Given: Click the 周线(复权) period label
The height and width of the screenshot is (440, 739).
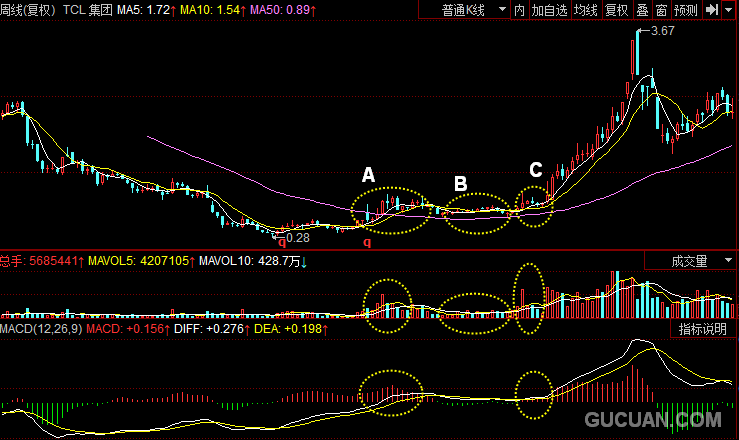Looking at the screenshot, I should [28, 9].
